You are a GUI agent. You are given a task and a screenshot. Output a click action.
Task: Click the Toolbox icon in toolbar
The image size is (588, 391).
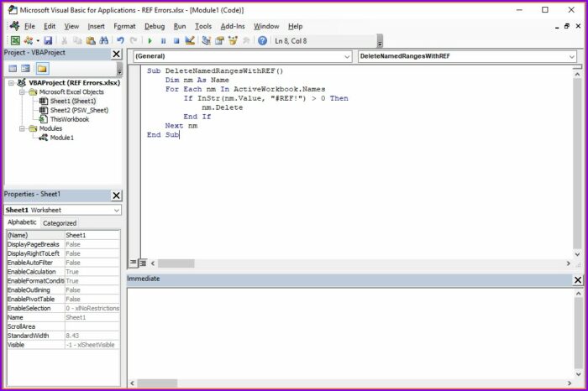click(246, 40)
